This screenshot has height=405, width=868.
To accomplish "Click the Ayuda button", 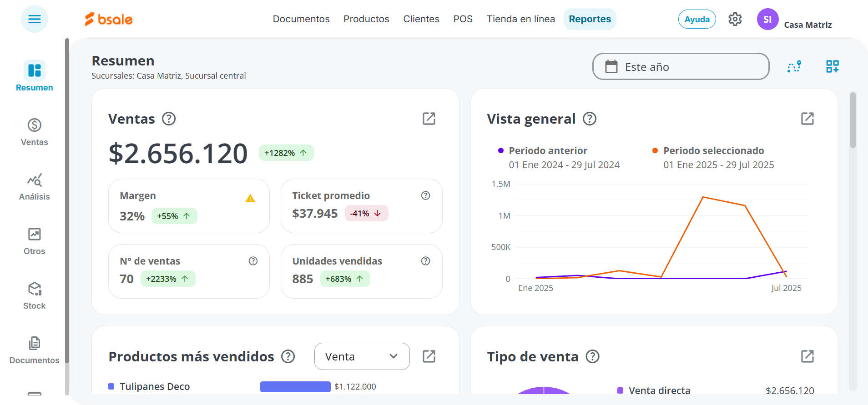I will coord(697,19).
